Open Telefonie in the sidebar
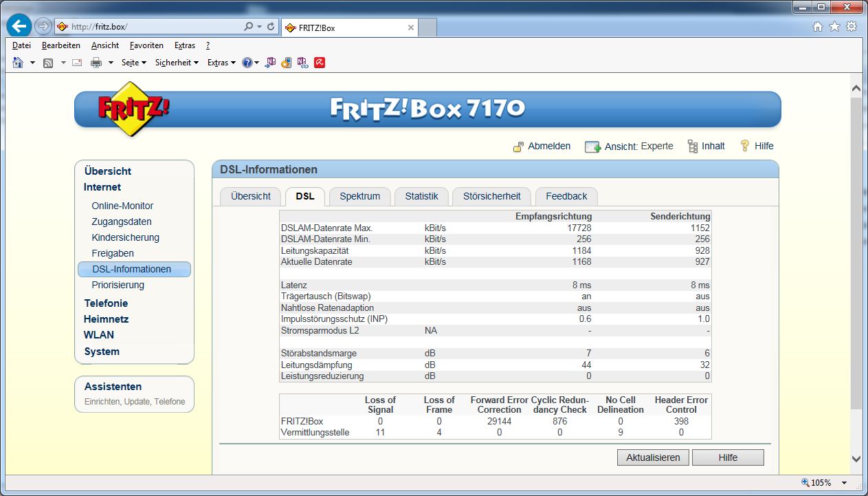This screenshot has width=868, height=496. coord(106,303)
